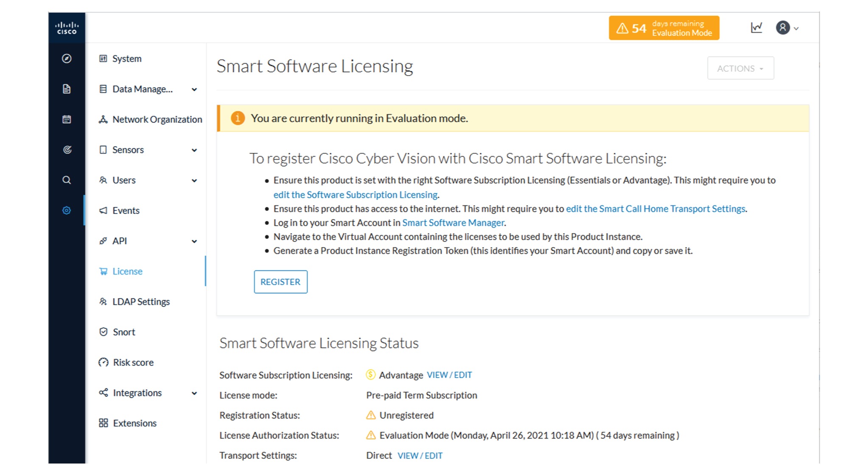Expand the Sensors menu

194,150
